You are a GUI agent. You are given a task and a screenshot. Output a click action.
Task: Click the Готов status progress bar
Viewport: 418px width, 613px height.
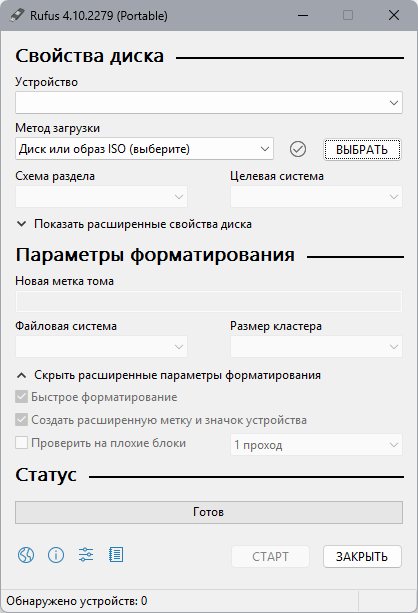click(x=209, y=513)
